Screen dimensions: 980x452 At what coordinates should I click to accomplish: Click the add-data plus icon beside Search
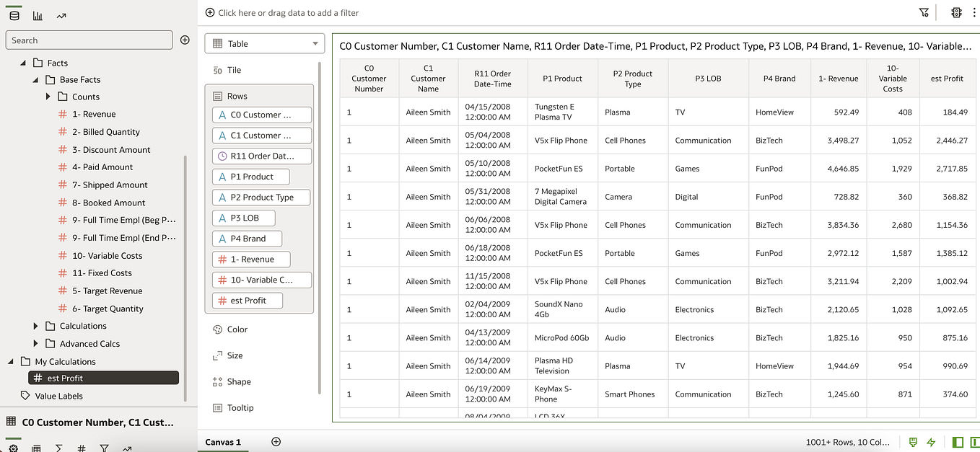tap(185, 40)
